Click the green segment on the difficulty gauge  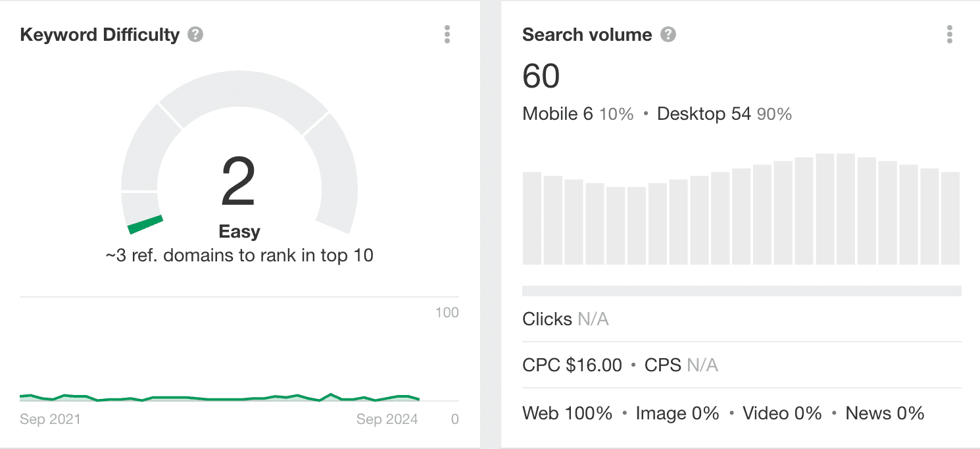(145, 224)
